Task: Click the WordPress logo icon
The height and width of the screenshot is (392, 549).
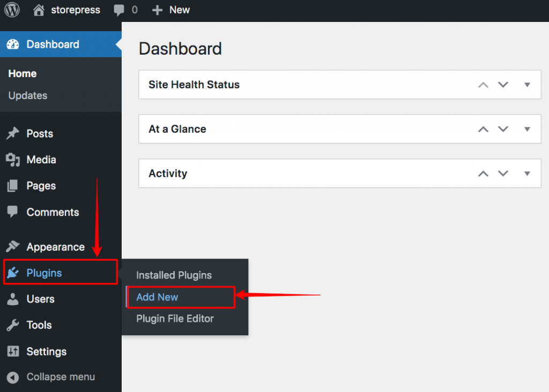Action: coord(12,10)
